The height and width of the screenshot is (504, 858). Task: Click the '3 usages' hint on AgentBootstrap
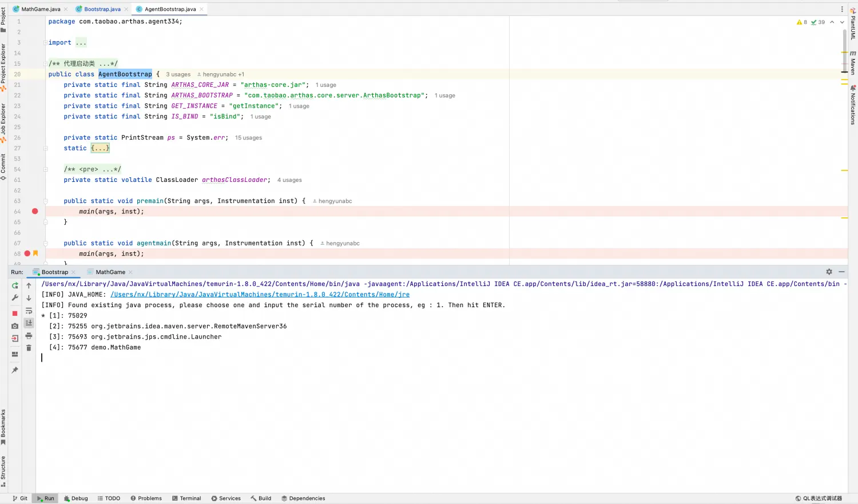pos(178,74)
